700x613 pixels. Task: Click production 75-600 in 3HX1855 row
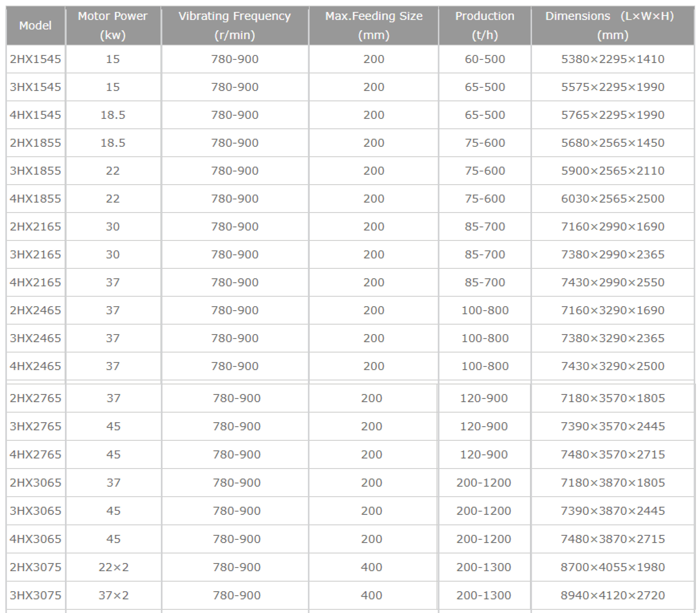(485, 171)
